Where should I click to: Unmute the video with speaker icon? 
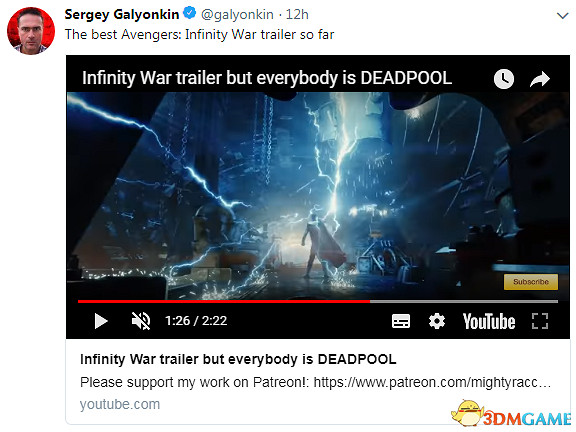[141, 321]
